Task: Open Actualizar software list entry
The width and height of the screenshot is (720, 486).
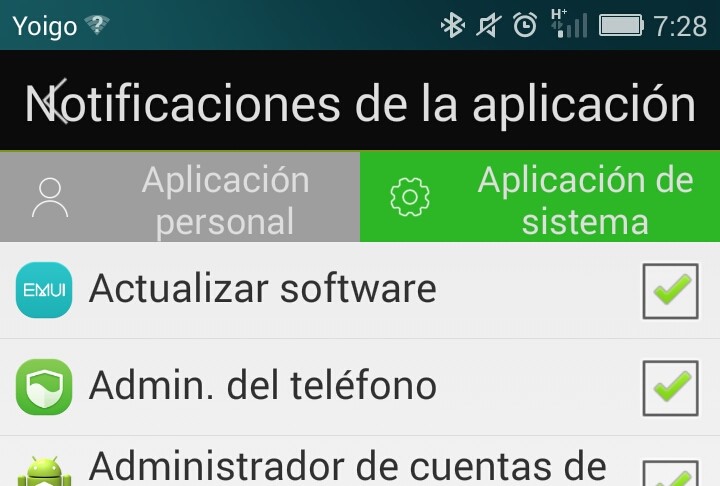Action: pyautogui.click(x=360, y=290)
